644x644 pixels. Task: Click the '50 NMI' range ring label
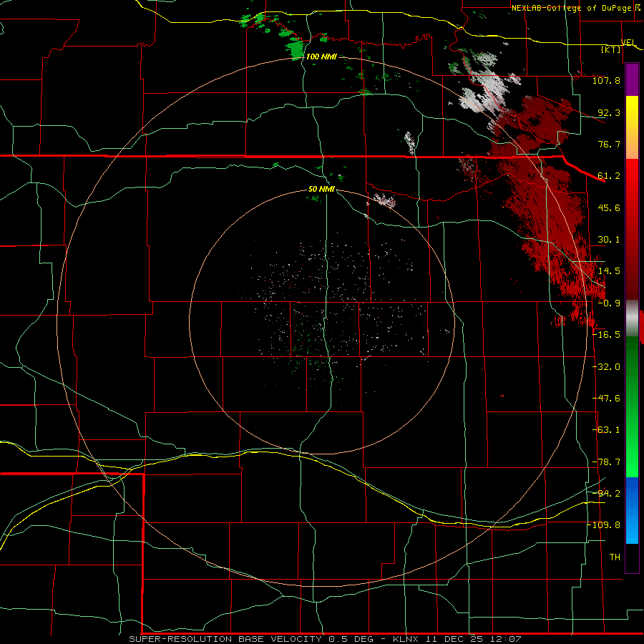click(x=321, y=189)
